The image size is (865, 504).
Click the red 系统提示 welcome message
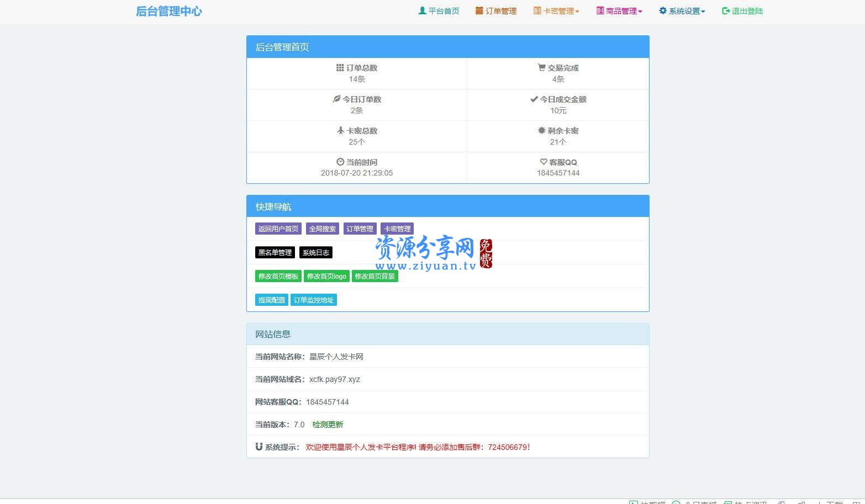coord(418,447)
